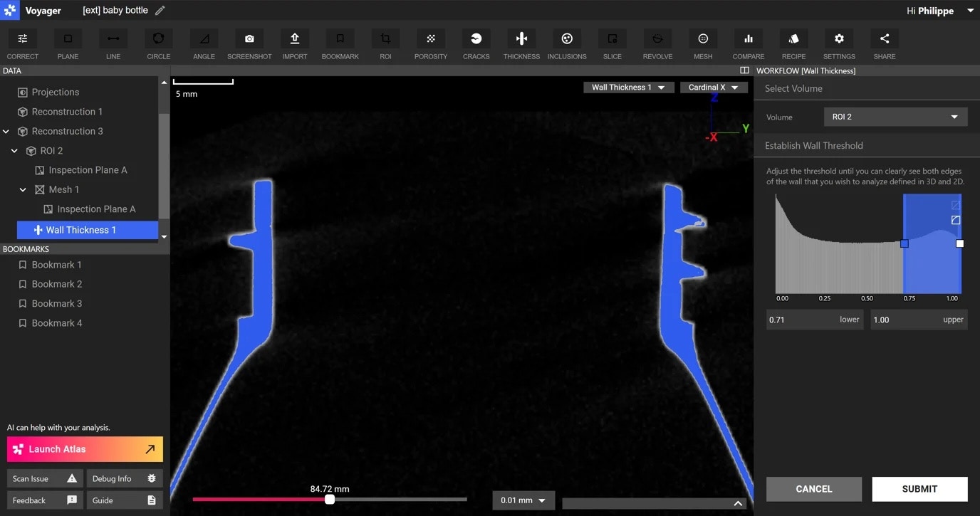
Task: Open the Cracks analysis tool
Action: pos(476,44)
